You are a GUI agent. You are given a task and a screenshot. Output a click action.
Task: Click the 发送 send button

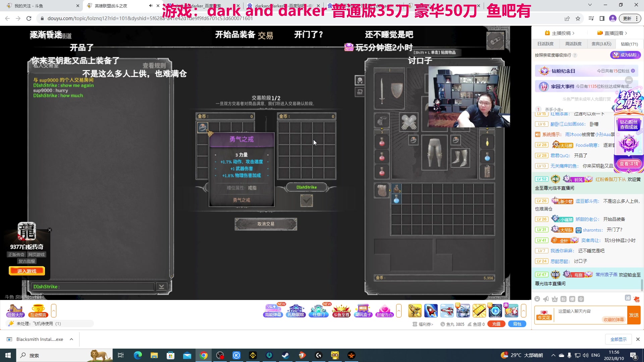point(634,315)
